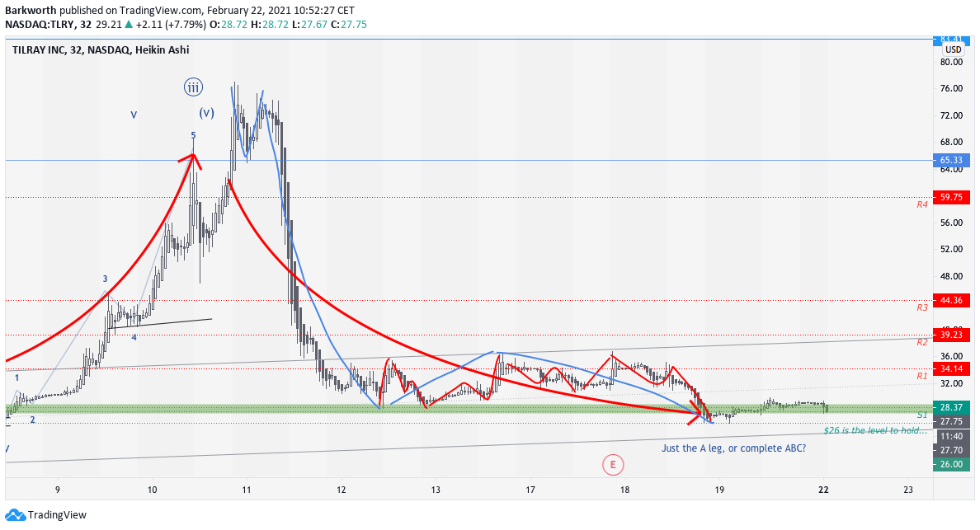This screenshot has width=980, height=530.
Task: Click the R4 resistance label
Action: tap(922, 204)
